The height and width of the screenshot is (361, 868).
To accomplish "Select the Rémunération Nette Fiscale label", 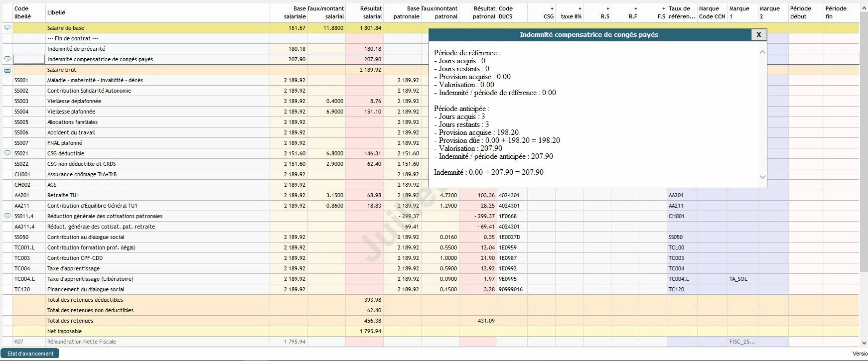I will [82, 342].
